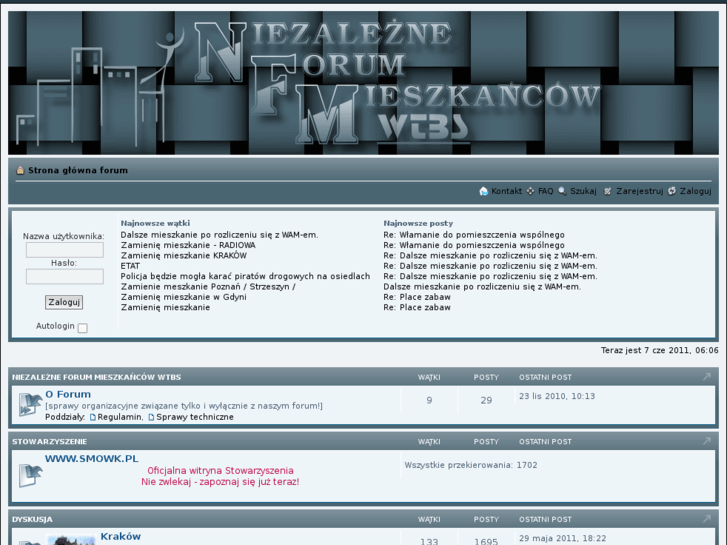Viewport: 727px width, 545px height.
Task: Open the last thread titled Zamienię mieszkanie
Action: pyautogui.click(x=166, y=308)
